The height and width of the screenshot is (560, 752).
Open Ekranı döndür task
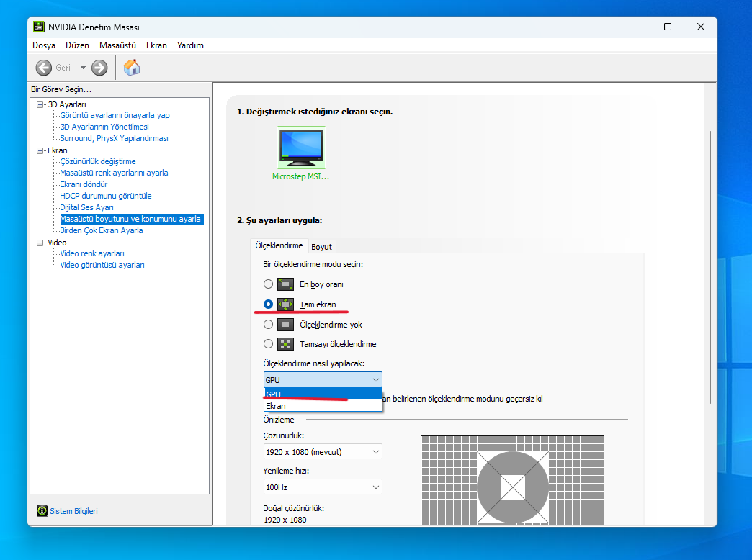tap(84, 184)
